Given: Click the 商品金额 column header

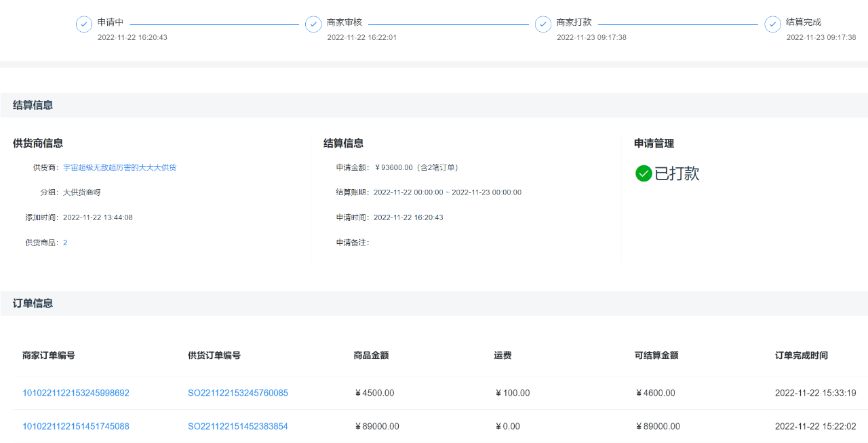Looking at the screenshot, I should 371,356.
